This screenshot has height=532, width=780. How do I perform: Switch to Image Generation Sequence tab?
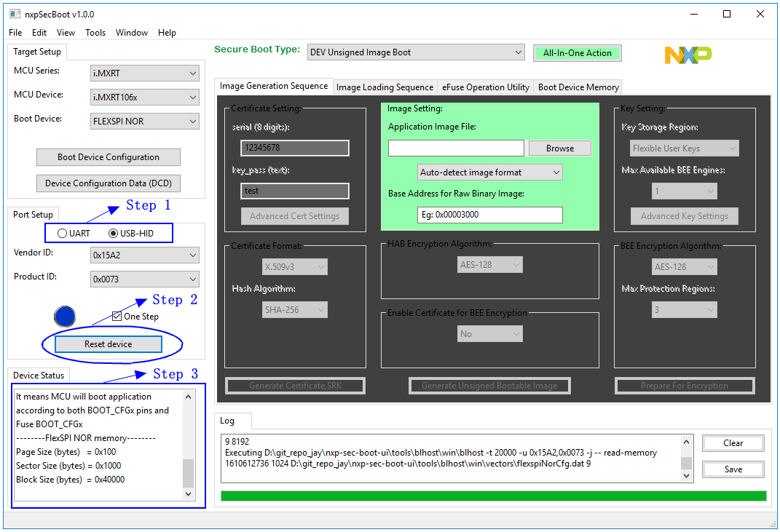point(274,86)
